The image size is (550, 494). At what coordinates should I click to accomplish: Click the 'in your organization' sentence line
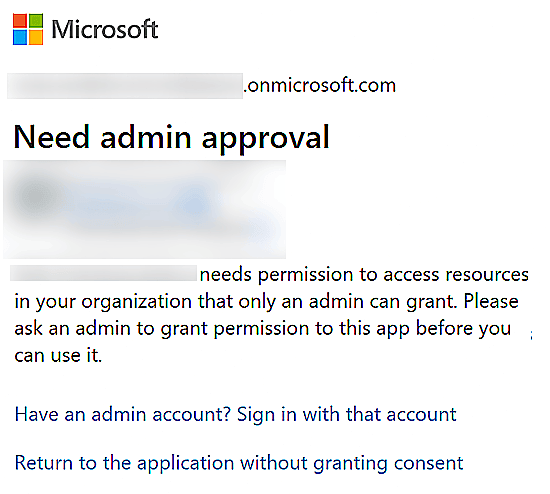coord(266,301)
